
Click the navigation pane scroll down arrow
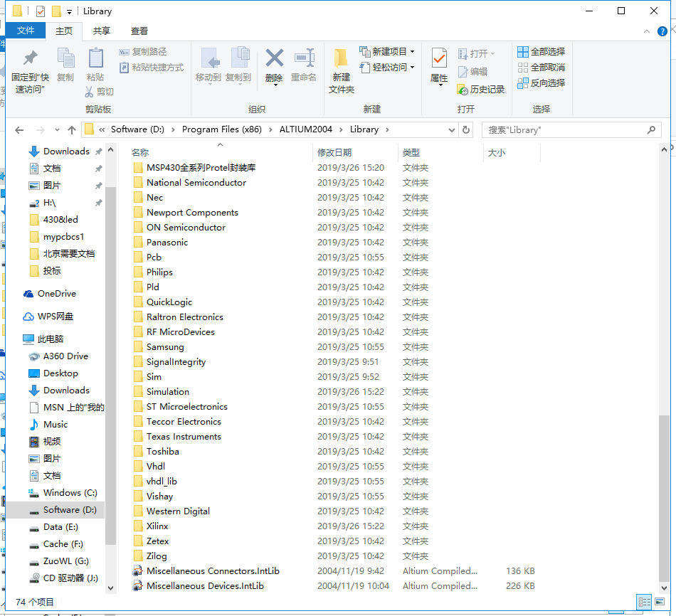[x=110, y=588]
